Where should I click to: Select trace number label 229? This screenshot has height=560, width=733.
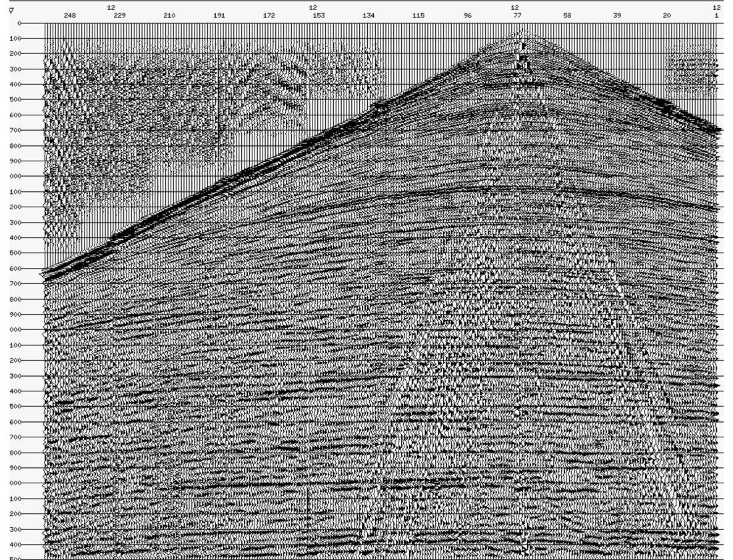pos(120,15)
